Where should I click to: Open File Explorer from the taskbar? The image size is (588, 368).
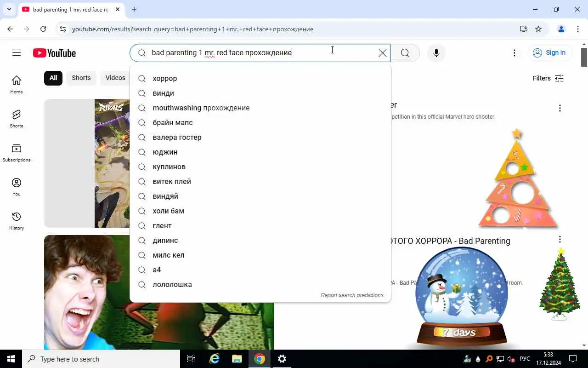click(237, 359)
